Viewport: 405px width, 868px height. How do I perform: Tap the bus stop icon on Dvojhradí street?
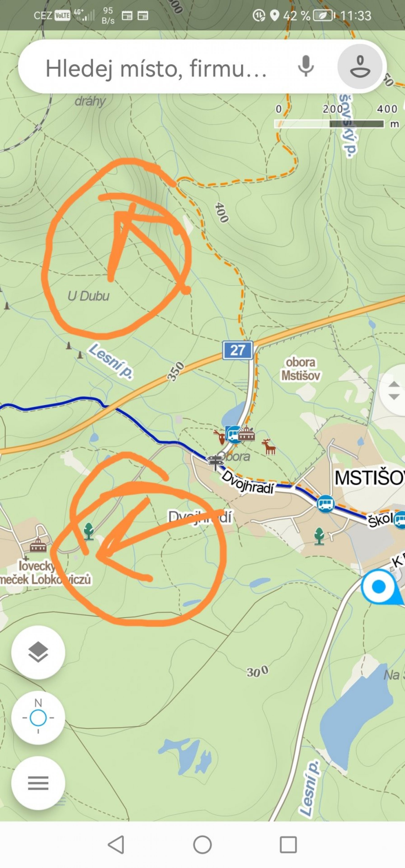click(325, 504)
